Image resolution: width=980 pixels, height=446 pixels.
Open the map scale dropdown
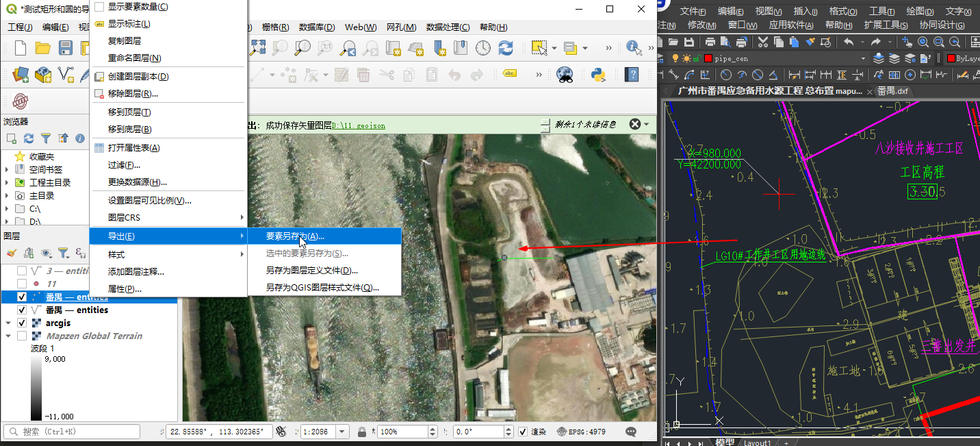tap(344, 432)
